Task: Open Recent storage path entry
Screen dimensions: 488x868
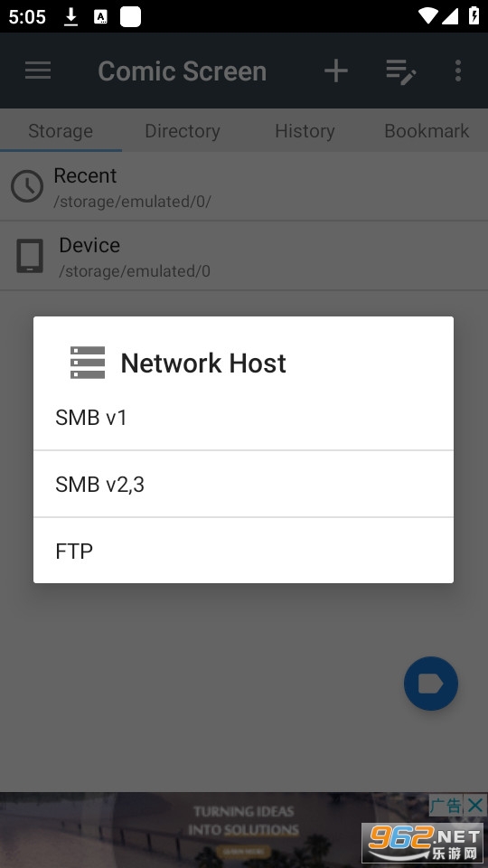Action: 244,186
